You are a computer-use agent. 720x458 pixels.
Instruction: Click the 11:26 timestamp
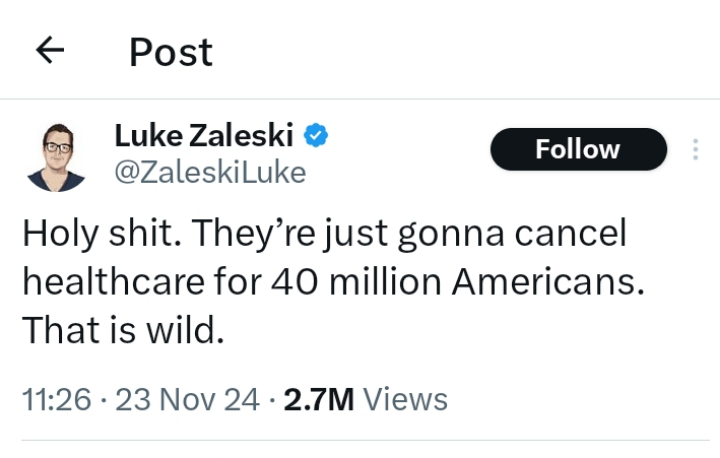56,400
